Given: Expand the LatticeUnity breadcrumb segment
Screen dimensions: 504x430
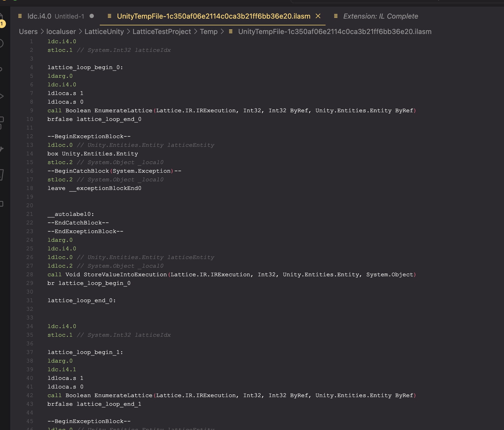Looking at the screenshot, I should [x=104, y=32].
